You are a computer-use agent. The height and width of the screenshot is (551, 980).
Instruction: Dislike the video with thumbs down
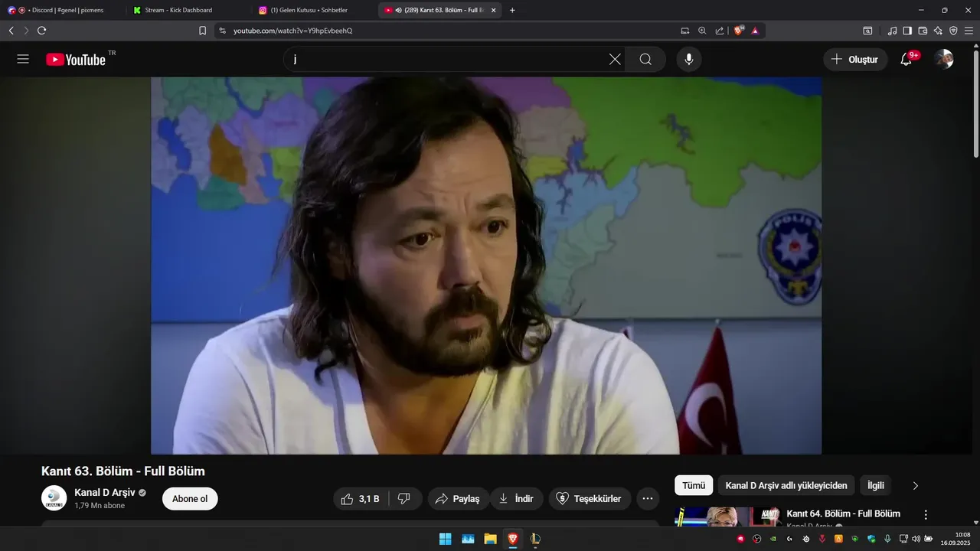(x=404, y=499)
